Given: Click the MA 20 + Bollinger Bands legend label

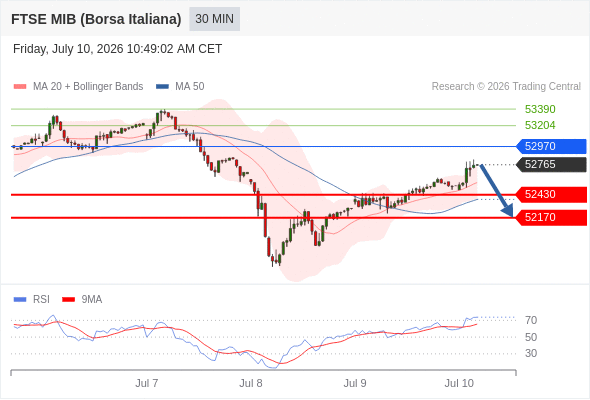Looking at the screenshot, I should point(88,87).
